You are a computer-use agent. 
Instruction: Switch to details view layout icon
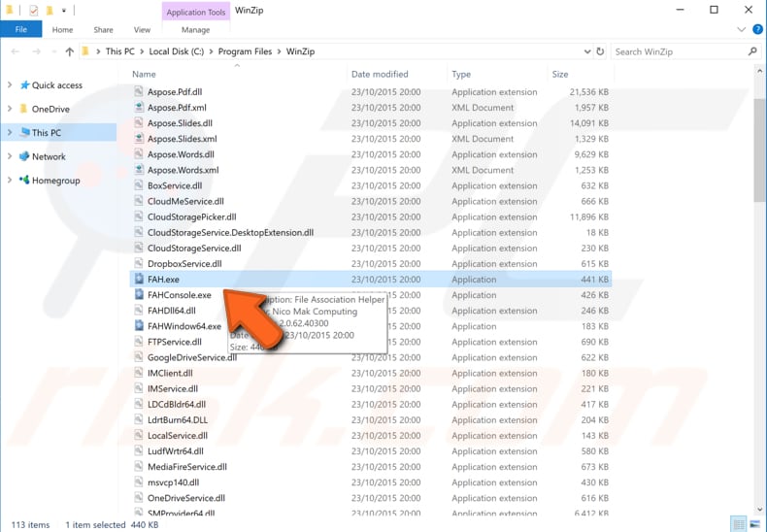point(739,524)
